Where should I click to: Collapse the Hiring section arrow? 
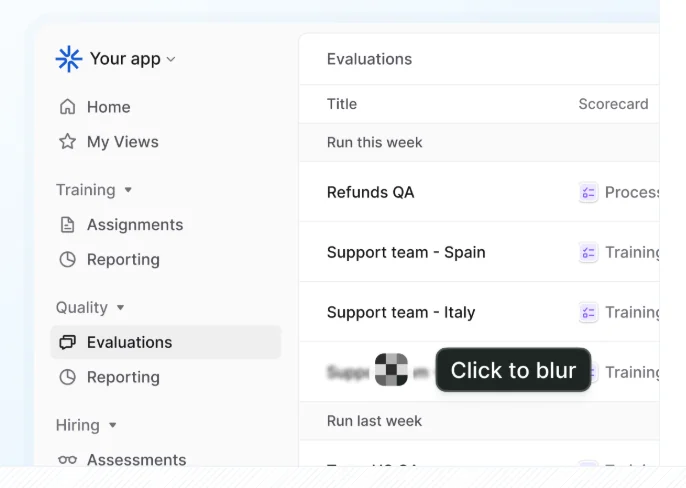click(x=112, y=425)
